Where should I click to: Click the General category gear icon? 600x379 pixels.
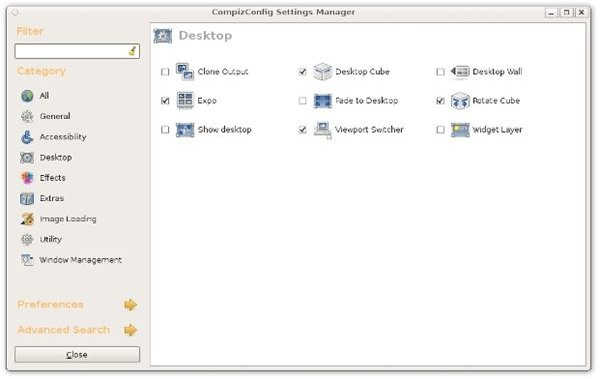coord(27,116)
